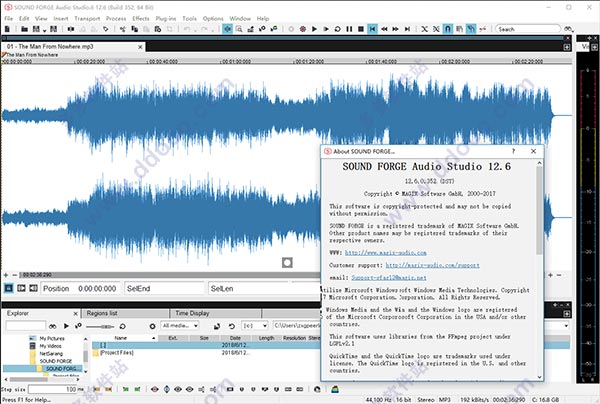This screenshot has height=404, width=600.
Task: Click the Position time value field
Action: (x=97, y=288)
